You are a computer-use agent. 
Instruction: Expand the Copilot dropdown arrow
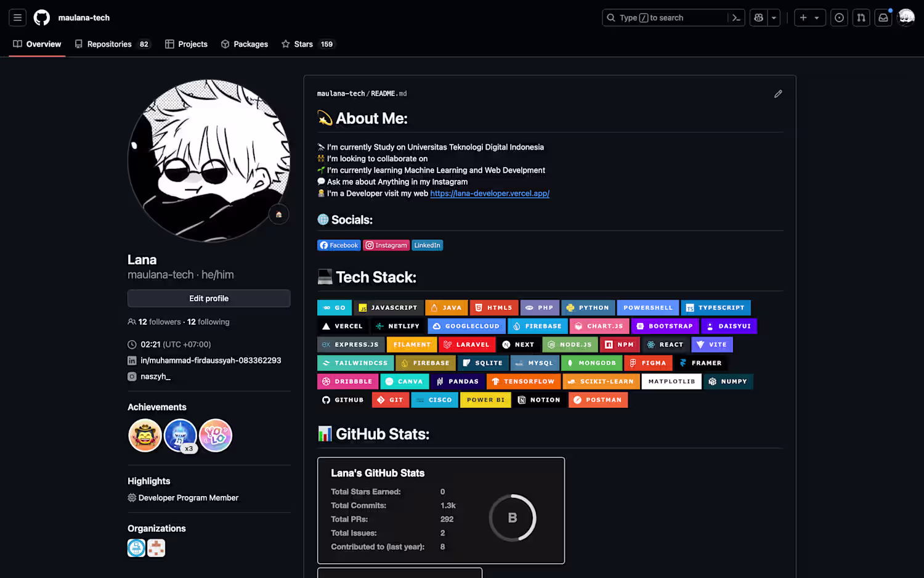(774, 18)
